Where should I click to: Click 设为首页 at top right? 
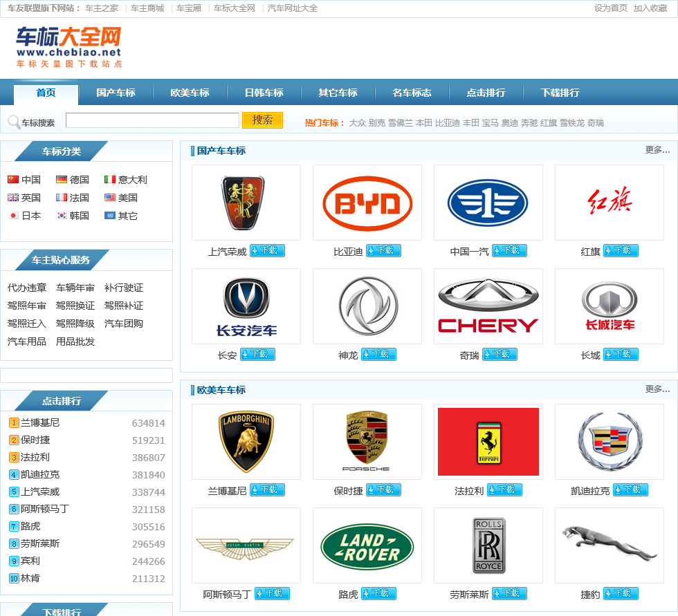point(610,8)
